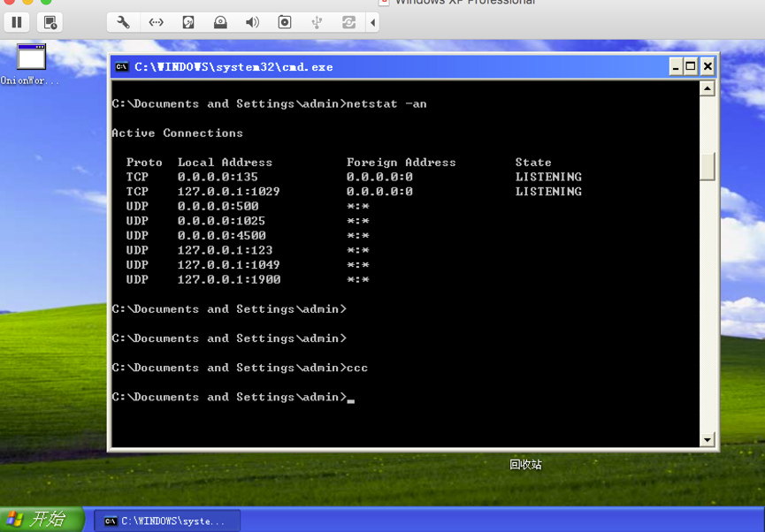
Task: Collapse the device toolbar with left arrow
Action: tap(373, 22)
